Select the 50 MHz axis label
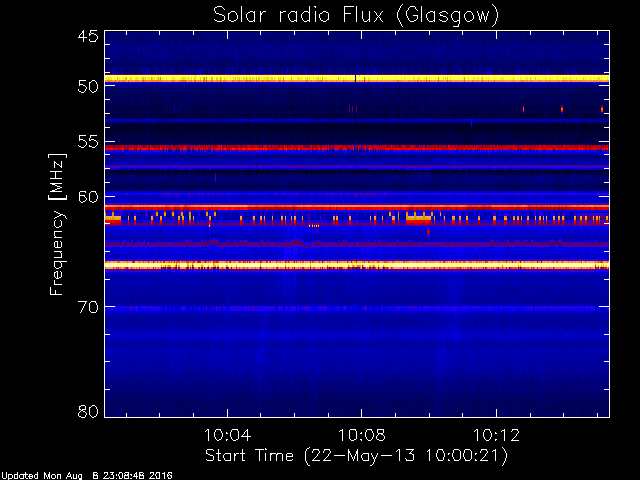 pos(88,86)
